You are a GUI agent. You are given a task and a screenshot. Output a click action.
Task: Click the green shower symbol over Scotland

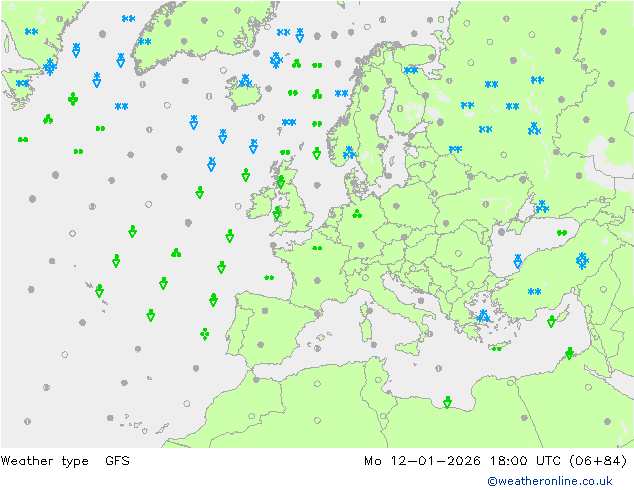281,182
